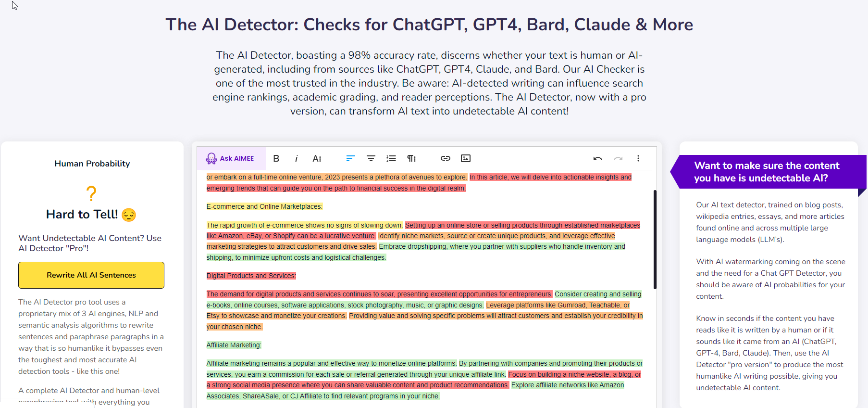Screen dimensions: 868x408
Task: Toggle bold formatting in editor toolbar
Action: click(276, 158)
